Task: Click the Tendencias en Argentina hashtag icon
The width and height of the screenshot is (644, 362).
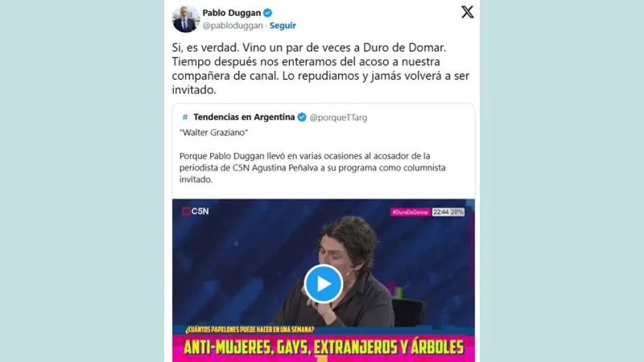Action: coord(185,117)
